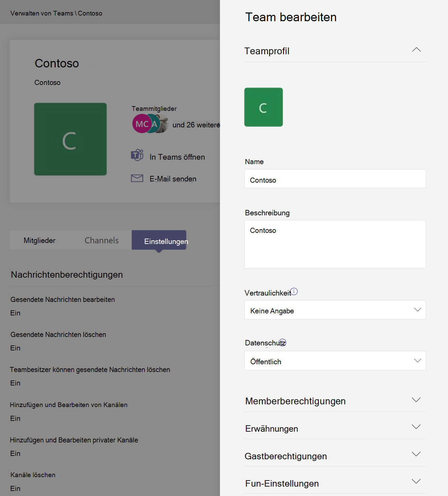
Task: Click Teambesitzer können gesendete Nachrichten löschen
Action: pos(90,370)
